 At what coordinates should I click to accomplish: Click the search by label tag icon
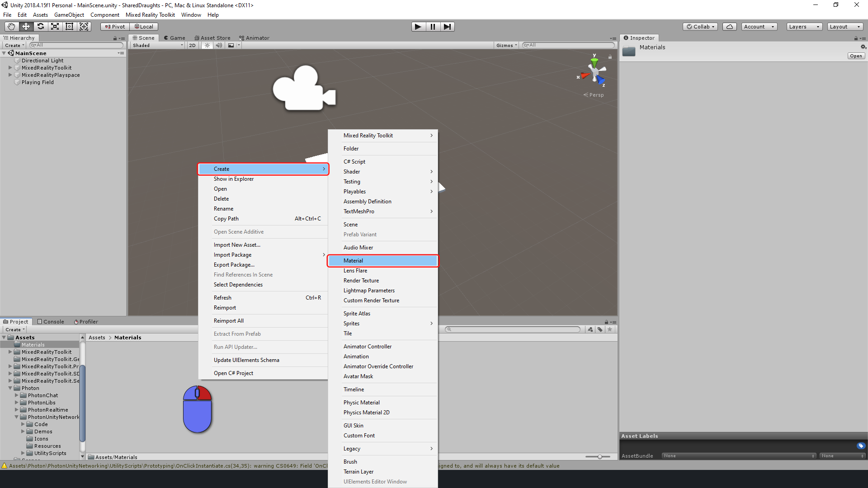point(600,329)
